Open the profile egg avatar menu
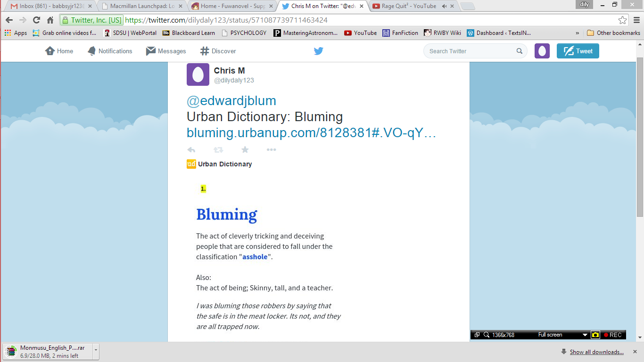The height and width of the screenshot is (362, 644). [542, 51]
